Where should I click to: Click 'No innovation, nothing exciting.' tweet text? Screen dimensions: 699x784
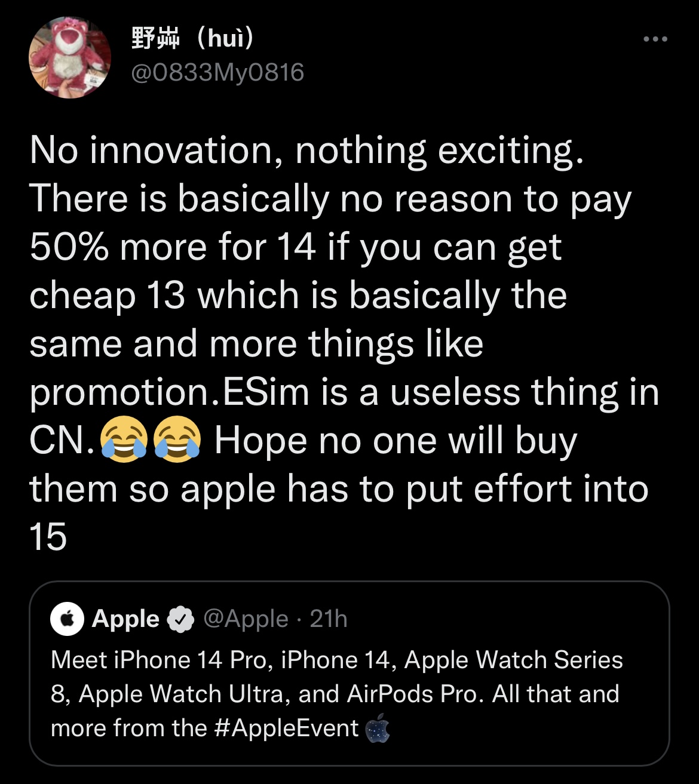tap(306, 151)
